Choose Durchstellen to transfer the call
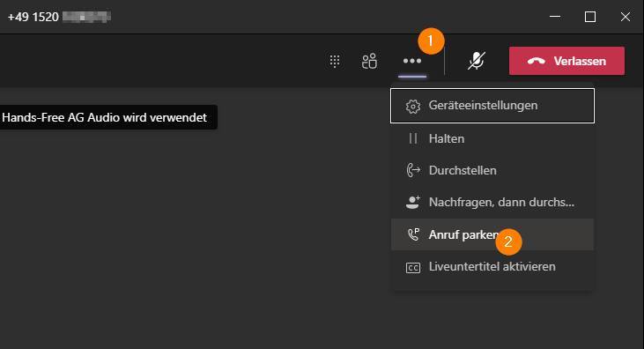The image size is (644, 349). coord(492,170)
